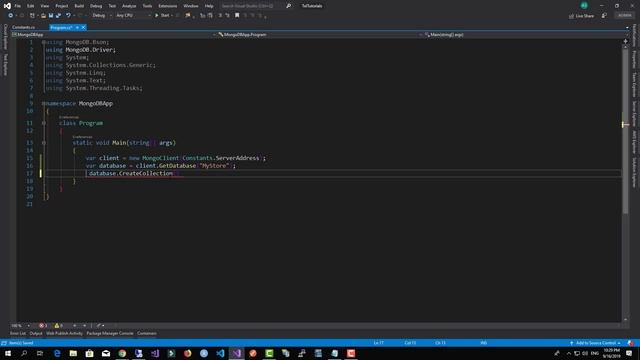Viewport: 640px width, 360px height.
Task: Open the Tools menu
Action: (x=147, y=6)
